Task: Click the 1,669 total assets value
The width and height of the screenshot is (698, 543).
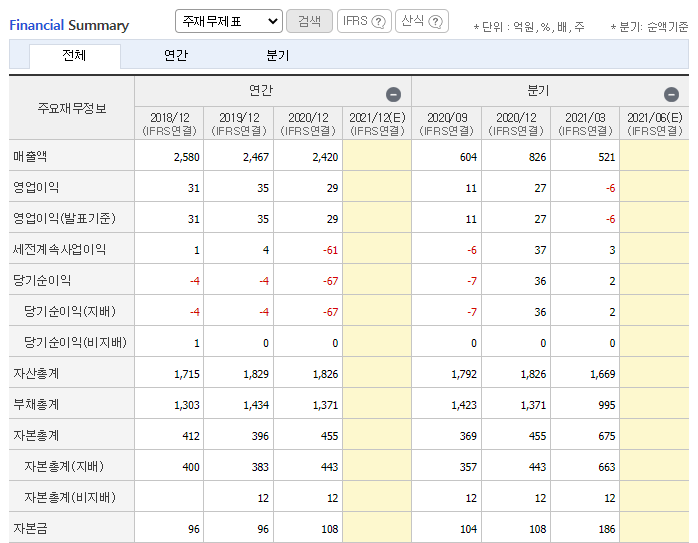Action: coord(603,374)
